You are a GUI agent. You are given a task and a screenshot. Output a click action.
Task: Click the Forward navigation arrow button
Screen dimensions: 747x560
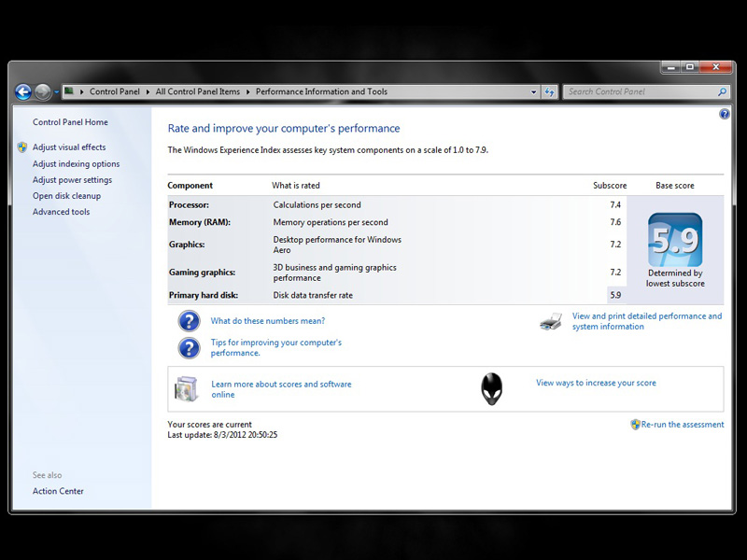tap(43, 91)
